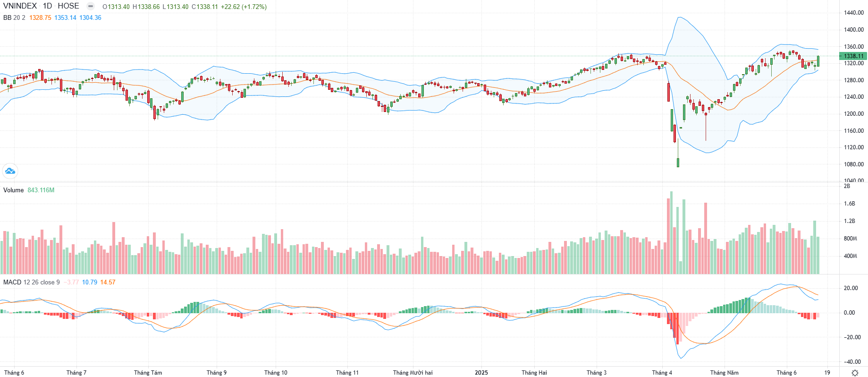Click the 1080.00 price axis label

[854, 164]
